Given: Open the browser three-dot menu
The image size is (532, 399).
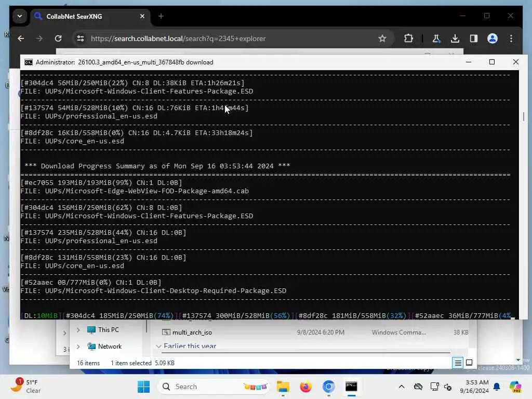Looking at the screenshot, I should [x=511, y=38].
